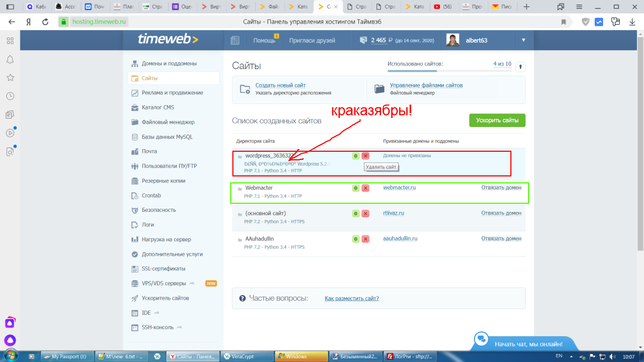The image size is (644, 362).
Task: Open IDE from the sidebar
Action: [146, 313]
